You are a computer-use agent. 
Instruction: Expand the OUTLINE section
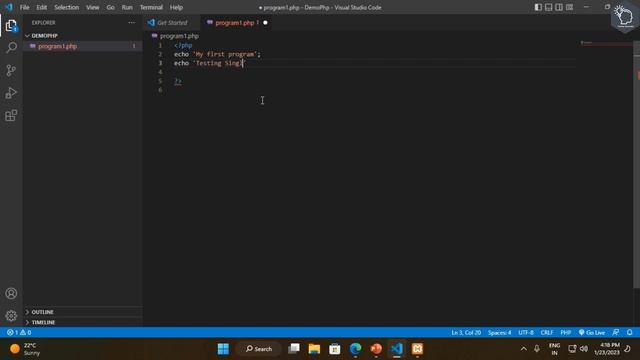click(82, 312)
